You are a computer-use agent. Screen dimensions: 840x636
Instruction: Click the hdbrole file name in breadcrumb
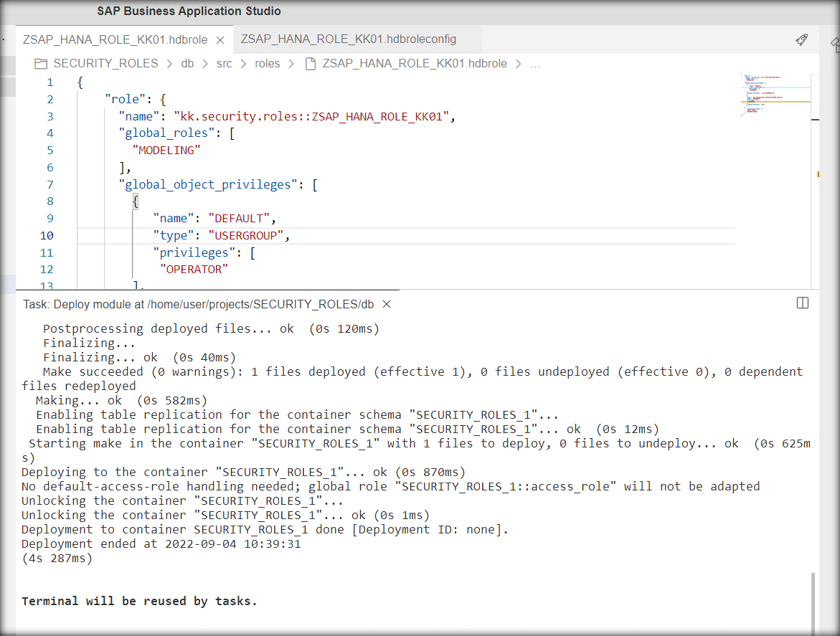pyautogui.click(x=415, y=64)
